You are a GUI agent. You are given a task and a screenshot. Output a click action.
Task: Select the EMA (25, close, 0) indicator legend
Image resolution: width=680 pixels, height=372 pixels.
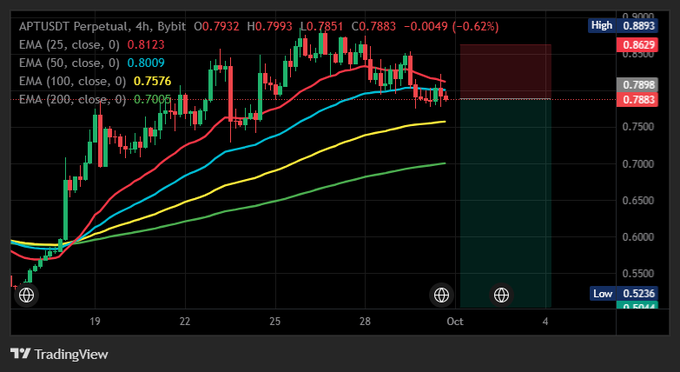pos(69,45)
